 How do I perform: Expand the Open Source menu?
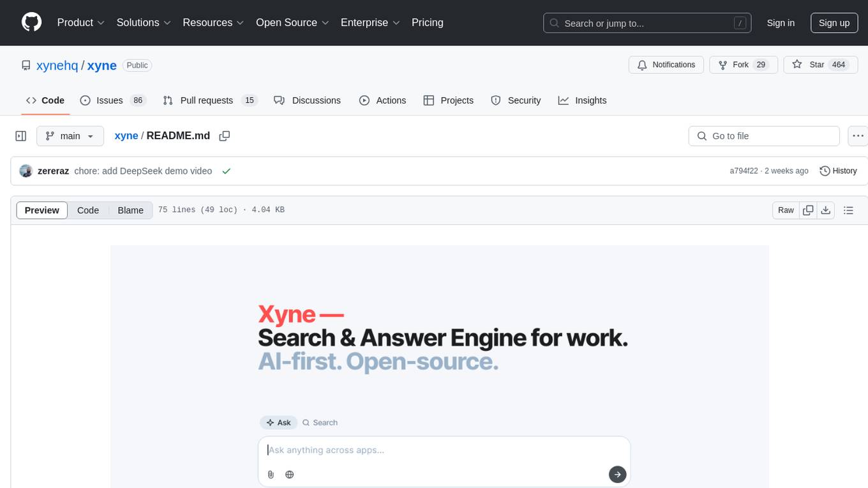(292, 22)
